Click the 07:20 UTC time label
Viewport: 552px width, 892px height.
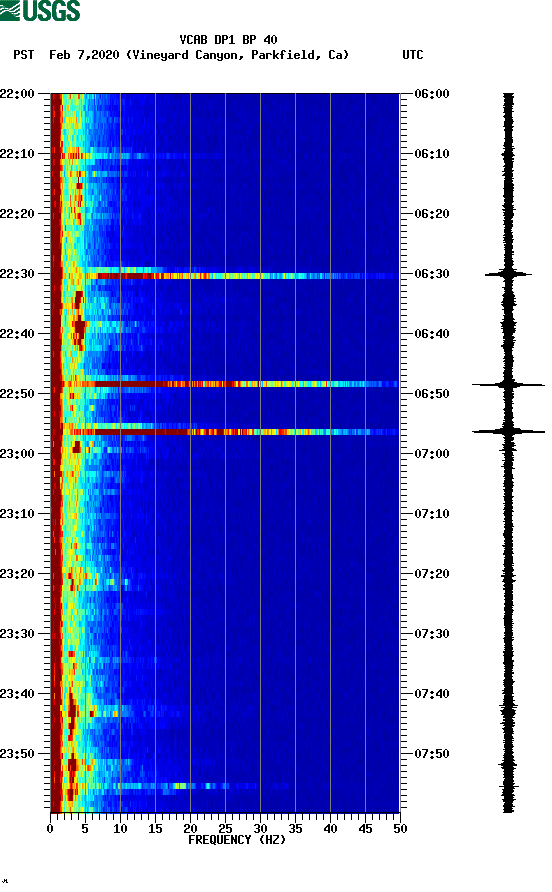coord(432,574)
